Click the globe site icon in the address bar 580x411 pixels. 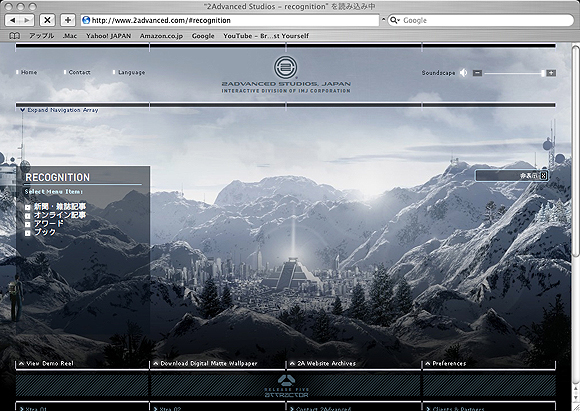[x=86, y=20]
